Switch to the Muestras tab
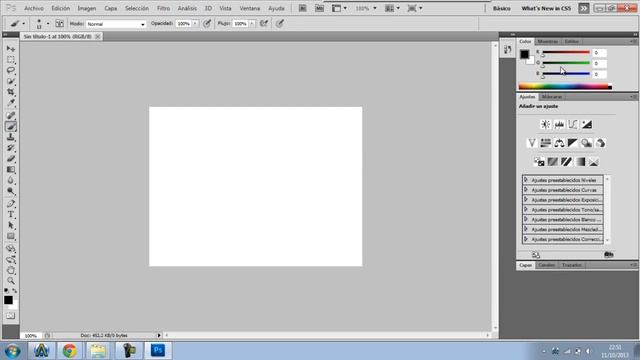 tap(547, 42)
